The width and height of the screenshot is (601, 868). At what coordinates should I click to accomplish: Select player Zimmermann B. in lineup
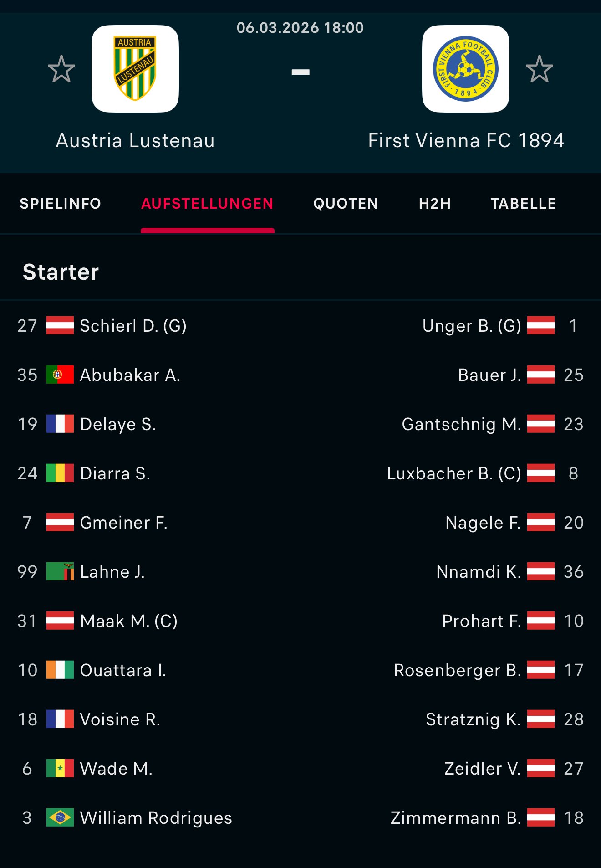coord(455,818)
